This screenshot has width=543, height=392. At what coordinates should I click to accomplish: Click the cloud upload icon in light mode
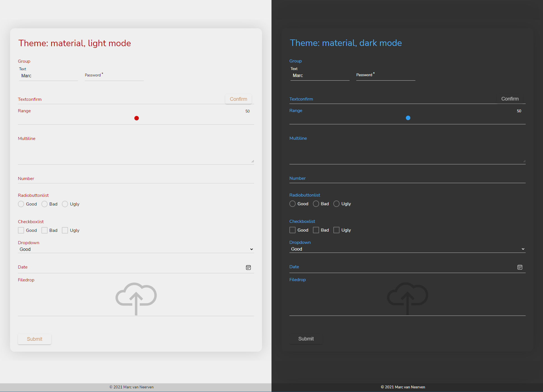136,297
